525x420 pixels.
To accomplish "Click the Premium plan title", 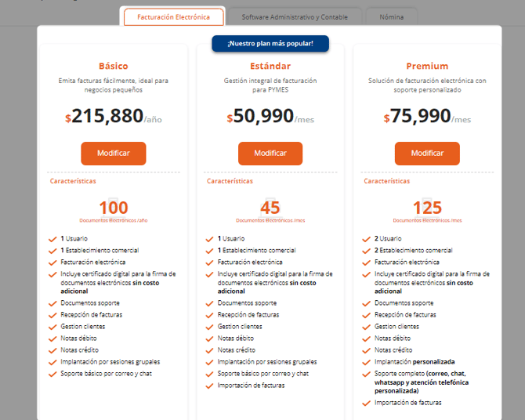I will click(x=427, y=66).
